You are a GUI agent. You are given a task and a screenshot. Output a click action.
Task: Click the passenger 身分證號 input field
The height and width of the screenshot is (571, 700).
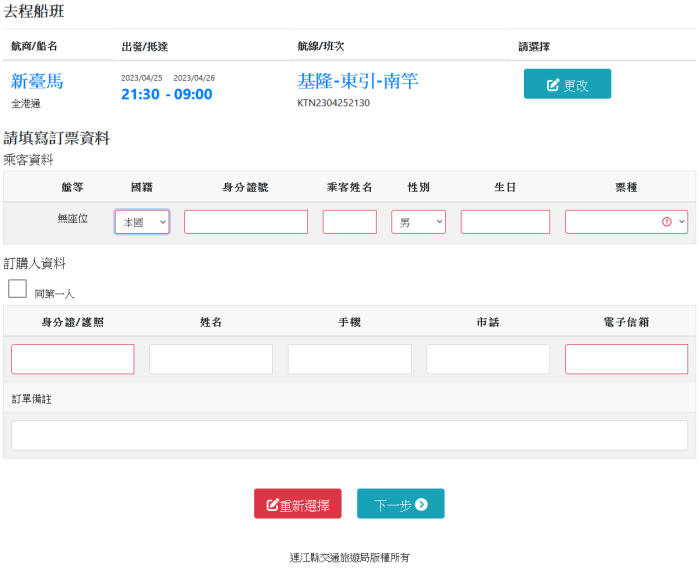tap(246, 222)
